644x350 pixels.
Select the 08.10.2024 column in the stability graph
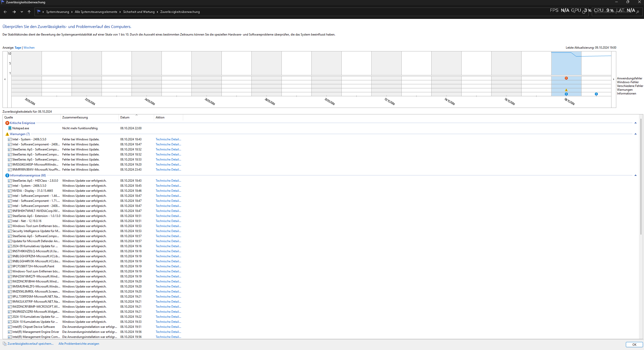[566, 63]
